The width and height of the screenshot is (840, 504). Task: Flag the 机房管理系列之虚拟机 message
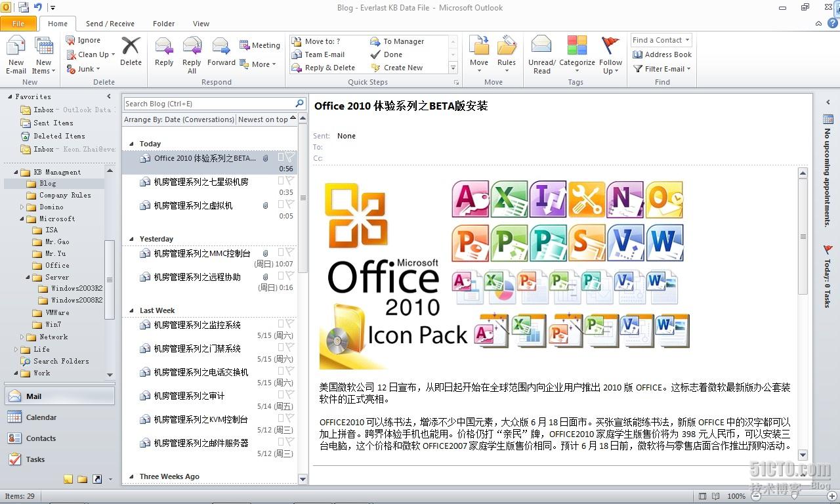290,204
